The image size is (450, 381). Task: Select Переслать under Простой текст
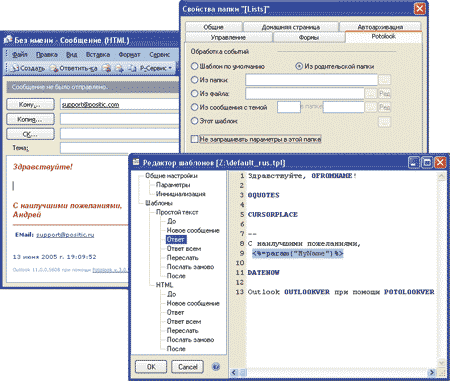pos(183,258)
